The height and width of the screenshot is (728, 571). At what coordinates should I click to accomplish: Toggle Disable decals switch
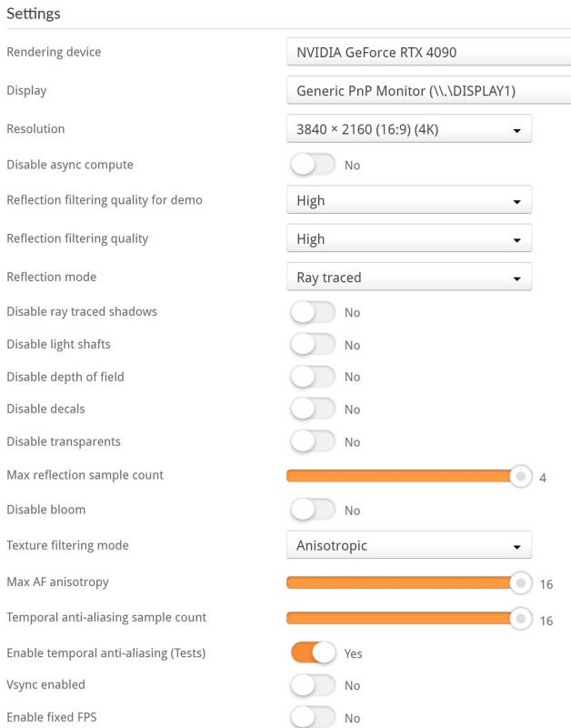point(312,409)
